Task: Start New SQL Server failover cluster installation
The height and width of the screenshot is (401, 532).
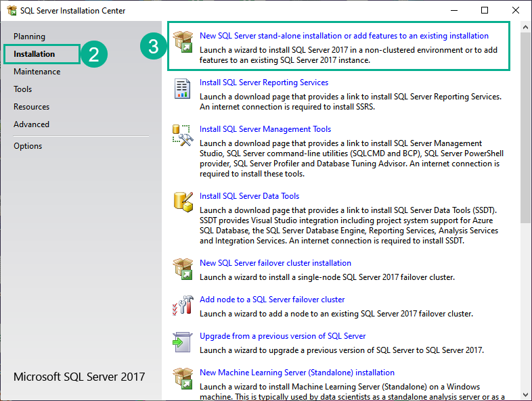Action: point(275,263)
